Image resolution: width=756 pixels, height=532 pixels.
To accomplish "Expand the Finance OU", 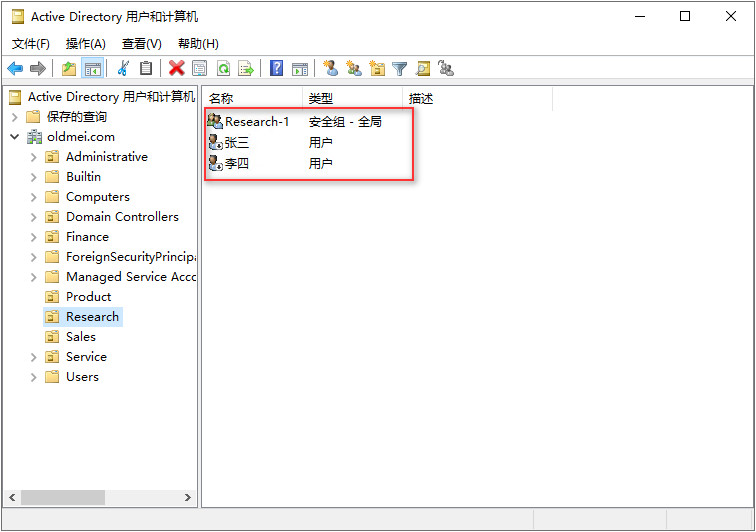I will coord(33,237).
